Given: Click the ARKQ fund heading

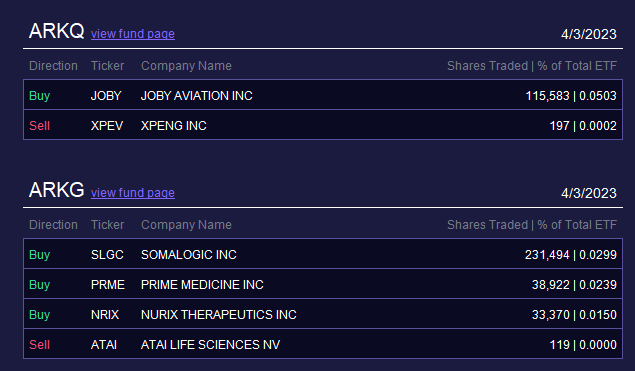Looking at the screenshot, I should tap(56, 31).
